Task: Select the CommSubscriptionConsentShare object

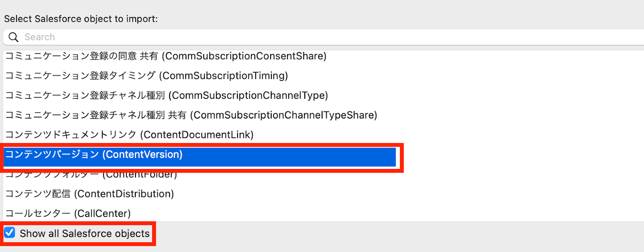Action: (x=165, y=56)
